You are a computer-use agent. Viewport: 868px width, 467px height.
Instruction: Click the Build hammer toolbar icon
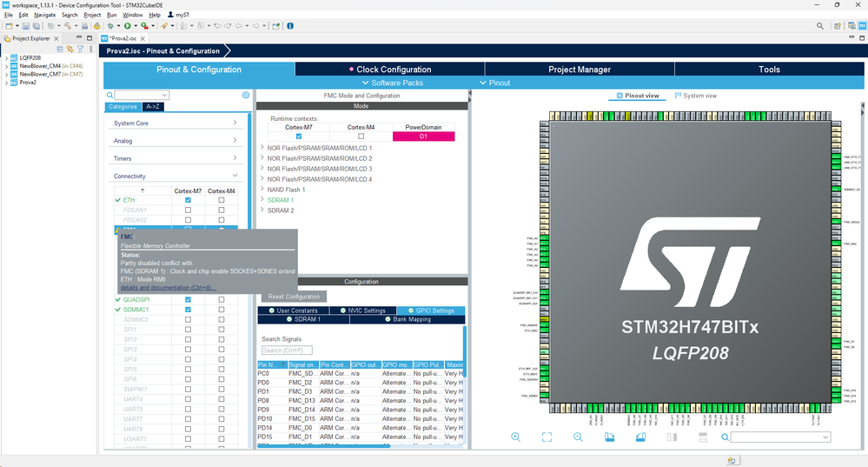coord(67,25)
